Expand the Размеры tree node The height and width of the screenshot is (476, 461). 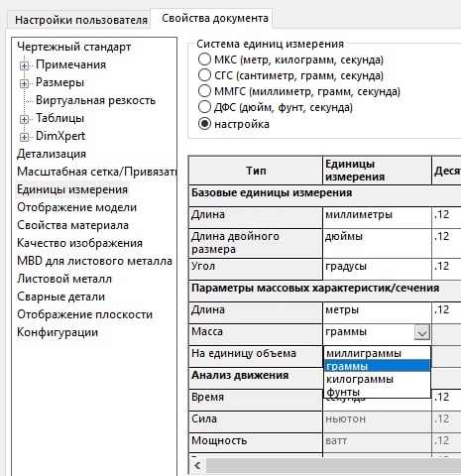(24, 83)
